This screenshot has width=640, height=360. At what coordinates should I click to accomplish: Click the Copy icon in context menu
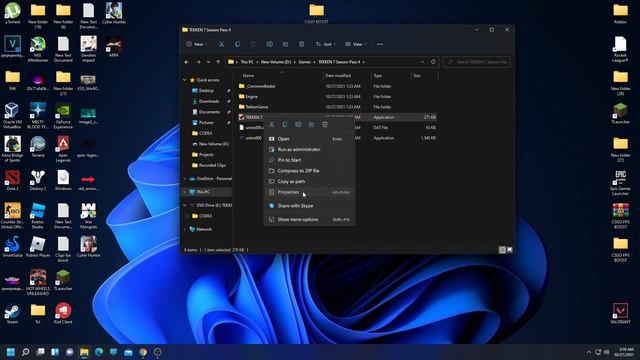[285, 124]
